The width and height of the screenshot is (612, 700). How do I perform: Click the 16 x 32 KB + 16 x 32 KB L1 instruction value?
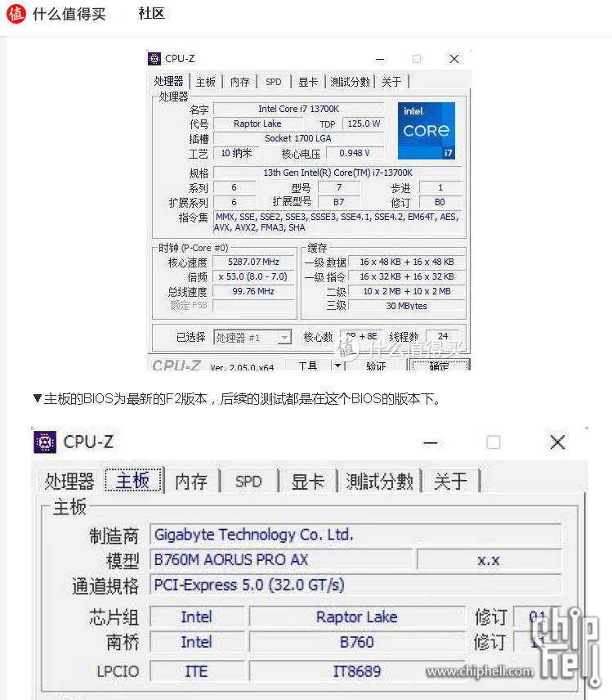[406, 276]
